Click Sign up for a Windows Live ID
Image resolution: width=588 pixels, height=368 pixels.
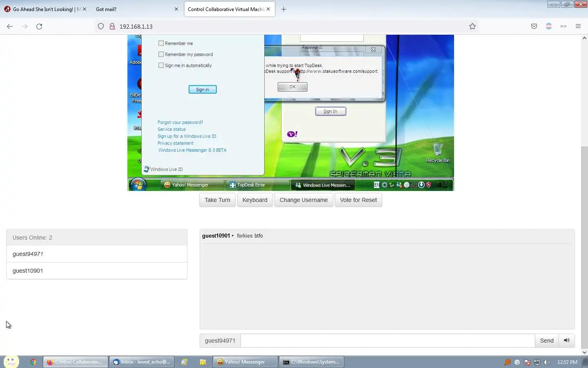point(187,136)
